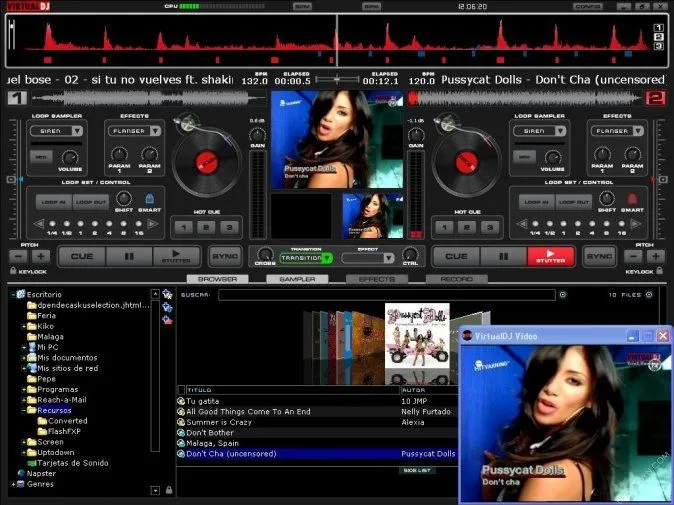This screenshot has height=505, width=674.
Task: Open deck 2 Flanger effects dropdown
Action: pyautogui.click(x=638, y=131)
